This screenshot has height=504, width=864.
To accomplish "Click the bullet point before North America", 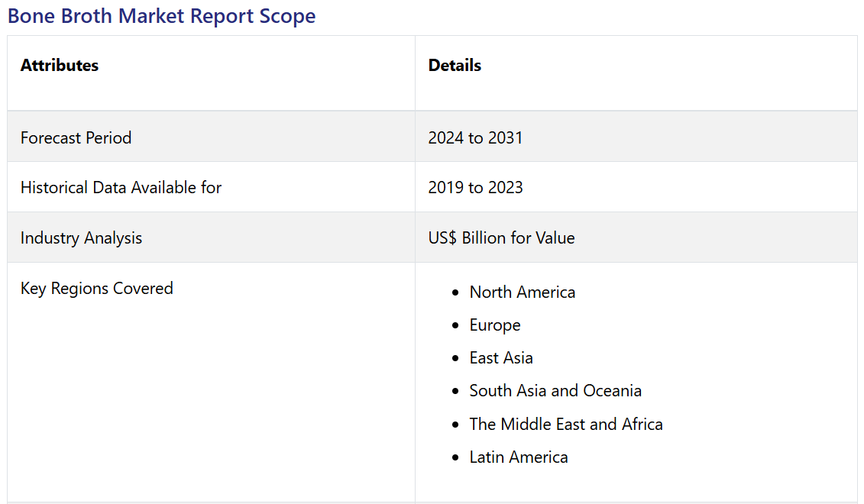I will (x=456, y=292).
